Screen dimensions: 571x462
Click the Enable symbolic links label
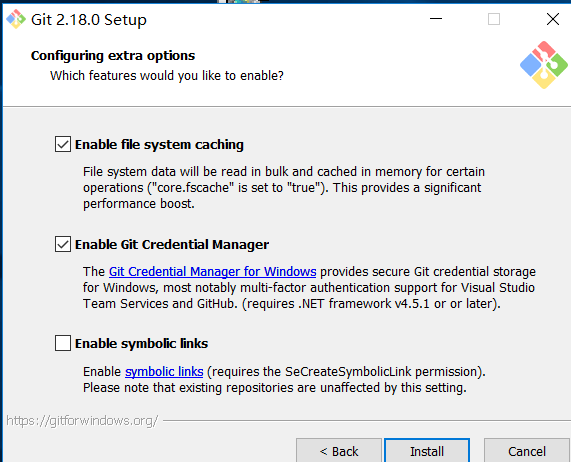[x=141, y=343]
